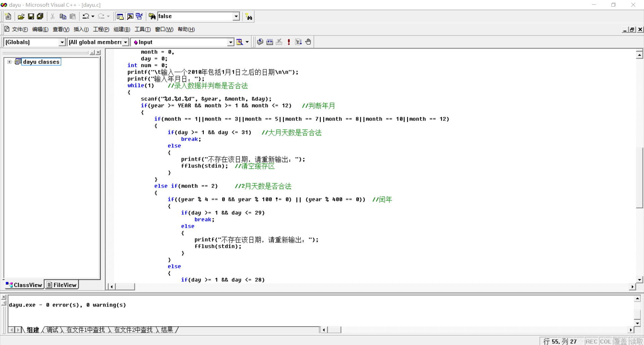Screen dimensions: 644x345
Task: Click output pane scroll-down arrow
Action: 638,323
